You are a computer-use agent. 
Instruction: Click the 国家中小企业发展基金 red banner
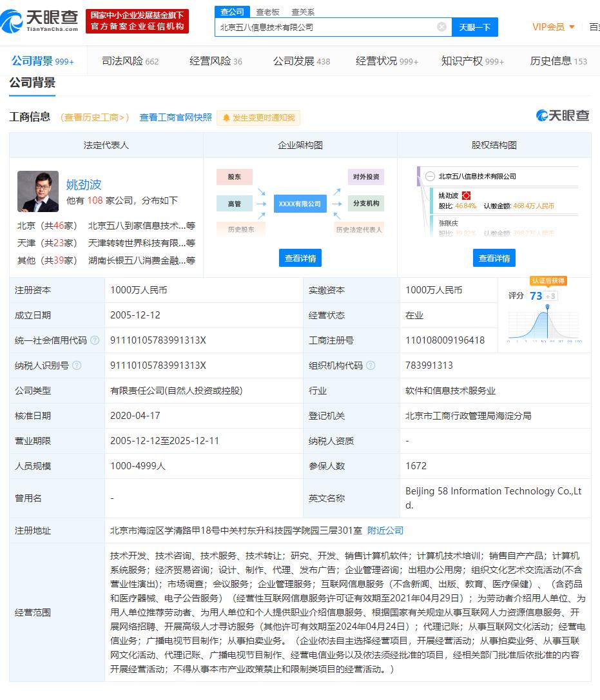(137, 21)
